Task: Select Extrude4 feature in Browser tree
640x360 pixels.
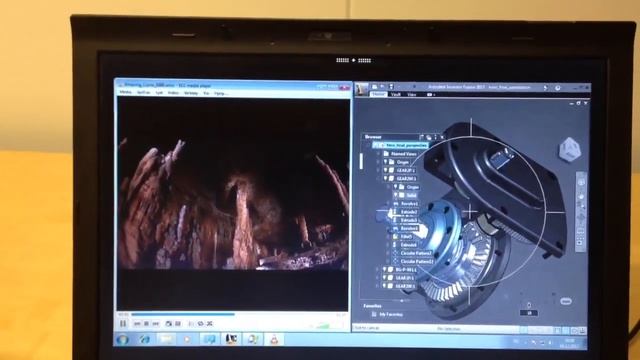Action: (x=409, y=245)
